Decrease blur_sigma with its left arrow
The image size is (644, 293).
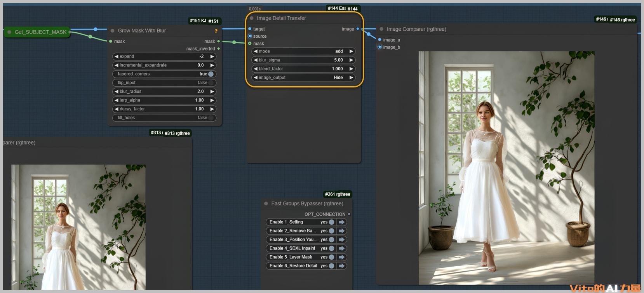tap(256, 60)
